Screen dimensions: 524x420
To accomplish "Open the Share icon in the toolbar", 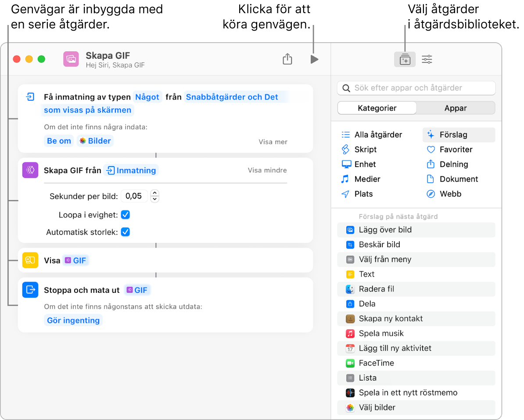I will pos(287,59).
